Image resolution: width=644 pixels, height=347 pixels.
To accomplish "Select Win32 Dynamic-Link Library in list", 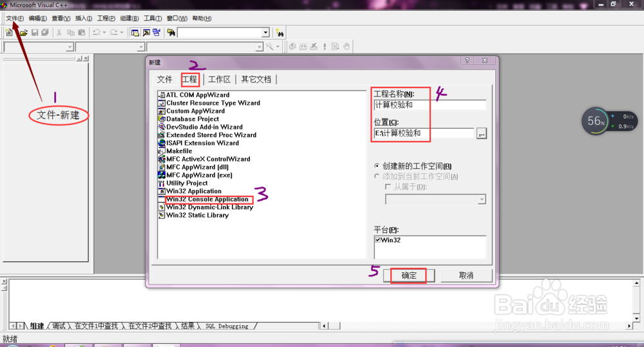I will pos(206,207).
